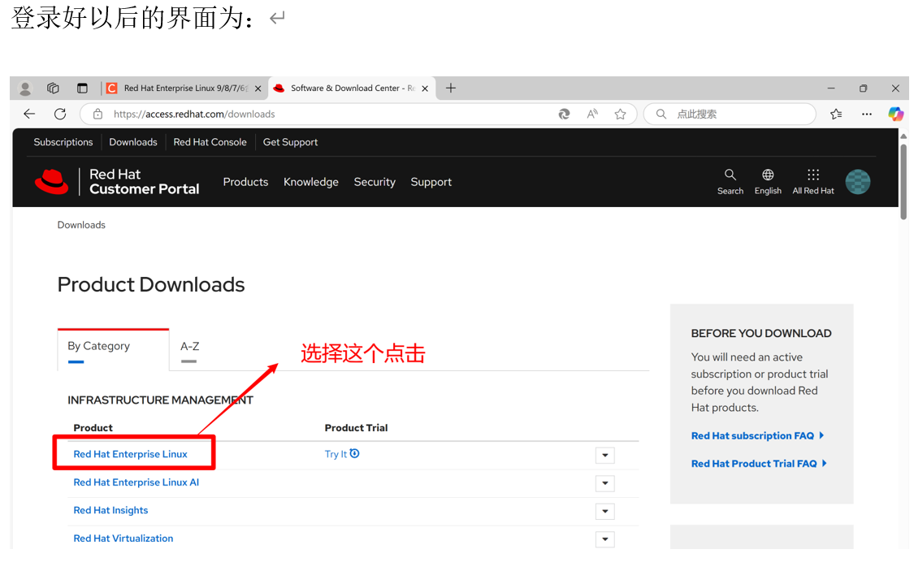
Task: Open the Subscriptions top menu item
Action: point(63,142)
